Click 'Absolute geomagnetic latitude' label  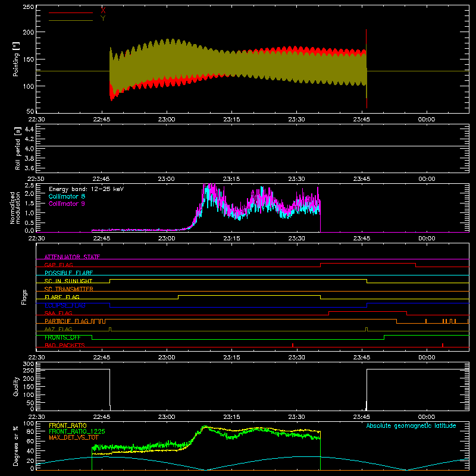point(411,425)
